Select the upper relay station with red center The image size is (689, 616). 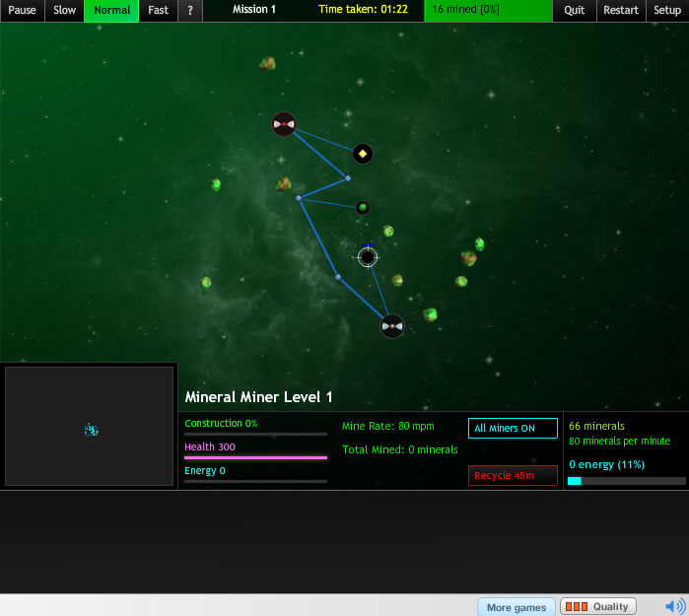pos(284,124)
